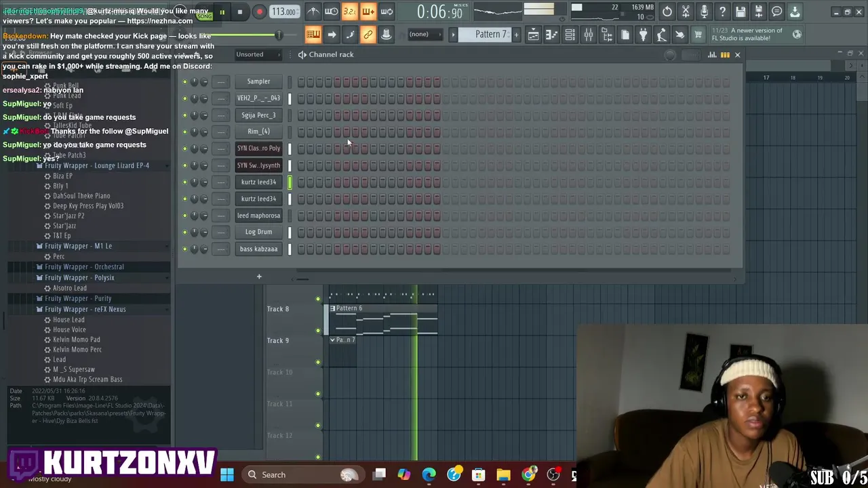Toggle wait for input before recording
This screenshot has width=868, height=488.
pos(331,12)
